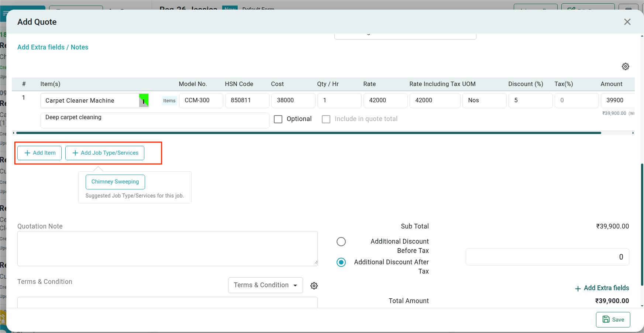The width and height of the screenshot is (644, 333).
Task: Click the item table horizontal scrollbar
Action: (309, 133)
